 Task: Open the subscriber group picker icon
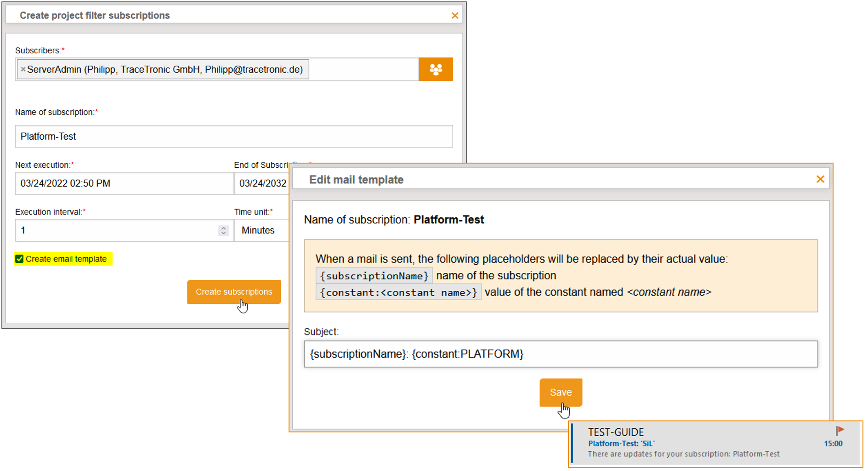click(436, 69)
